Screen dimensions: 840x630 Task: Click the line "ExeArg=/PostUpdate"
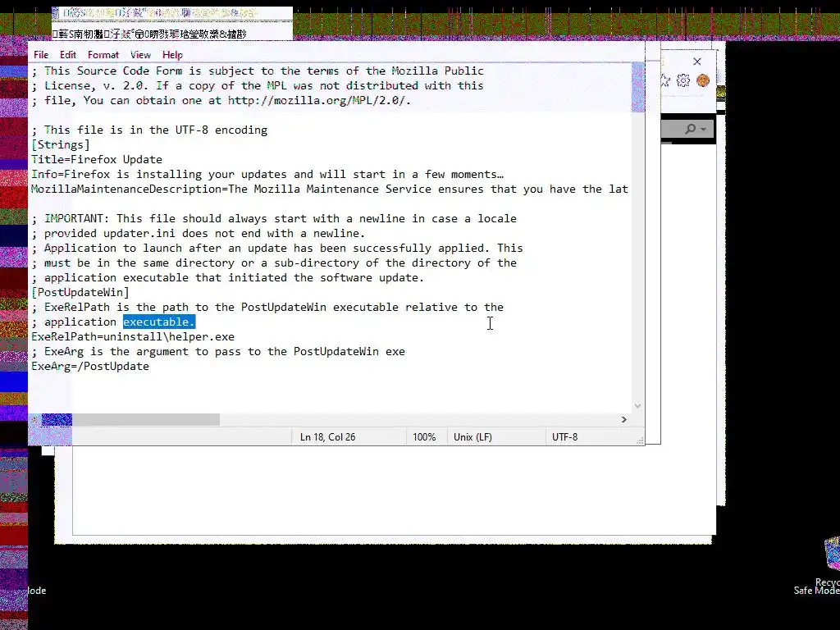point(90,367)
